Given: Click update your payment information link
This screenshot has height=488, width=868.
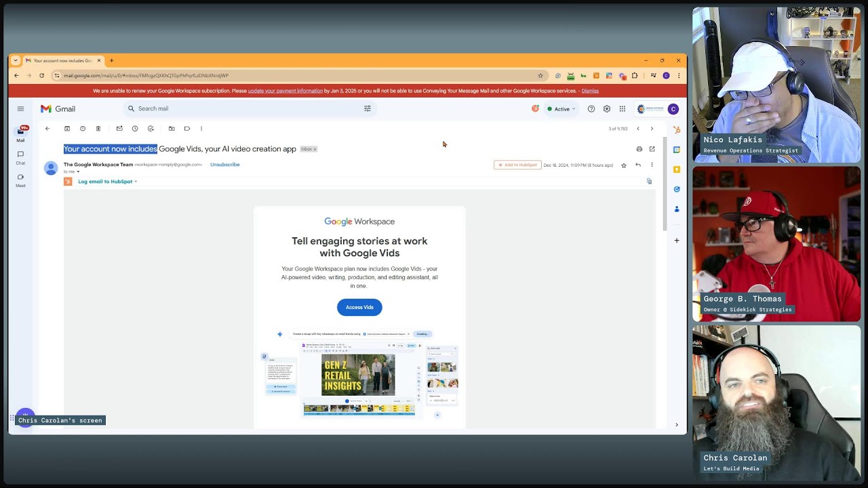Looking at the screenshot, I should [285, 91].
